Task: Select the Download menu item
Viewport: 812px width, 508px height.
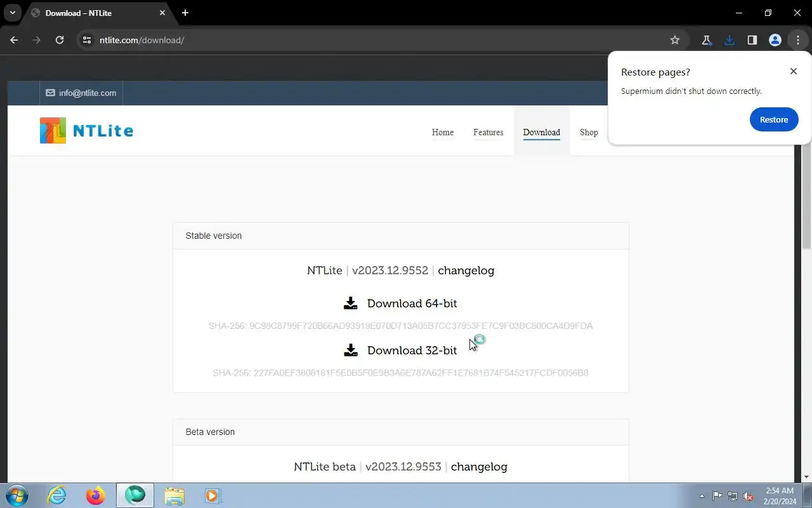Action: click(x=542, y=132)
